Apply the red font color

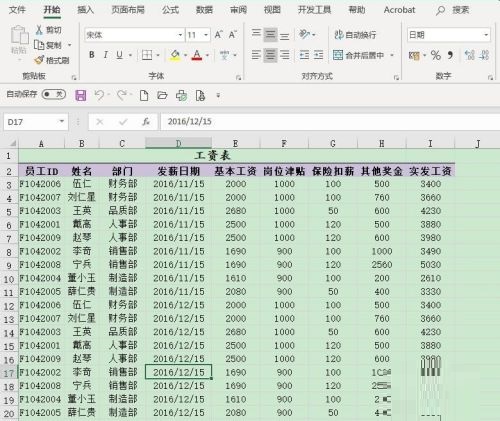(197, 55)
